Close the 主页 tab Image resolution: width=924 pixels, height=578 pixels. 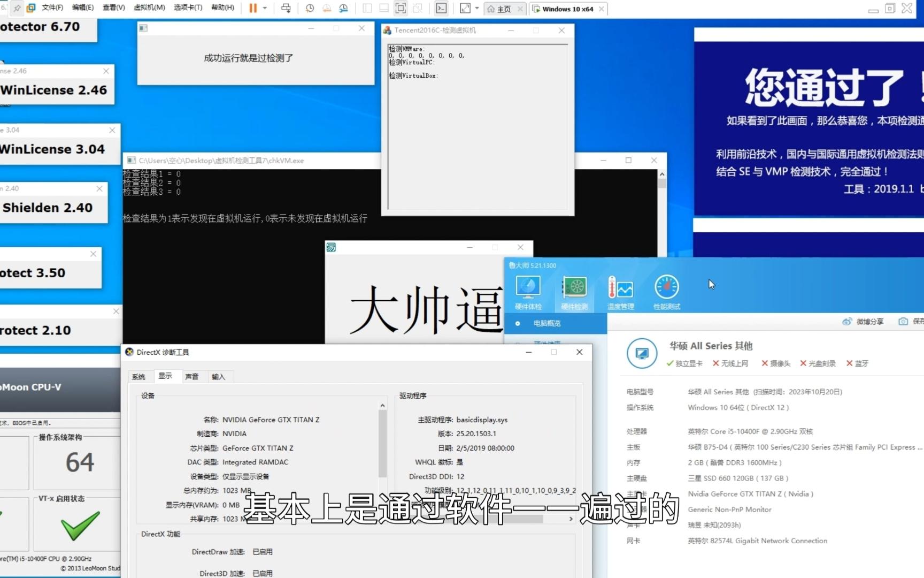[520, 9]
